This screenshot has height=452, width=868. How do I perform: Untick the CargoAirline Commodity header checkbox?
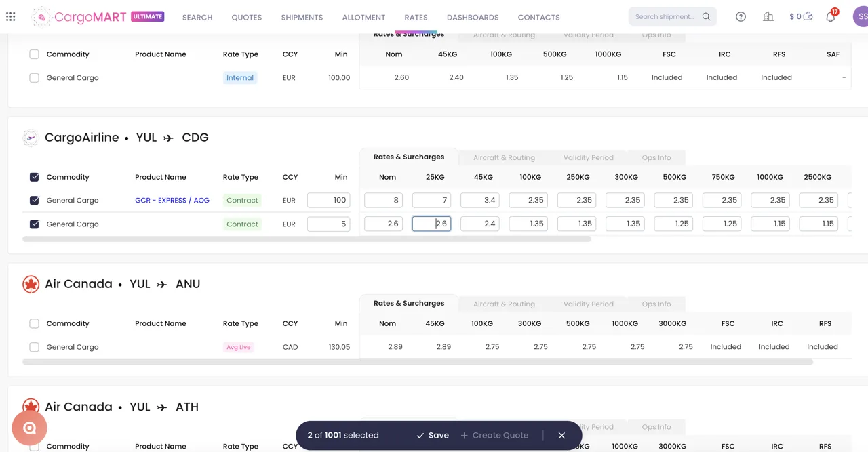click(34, 177)
